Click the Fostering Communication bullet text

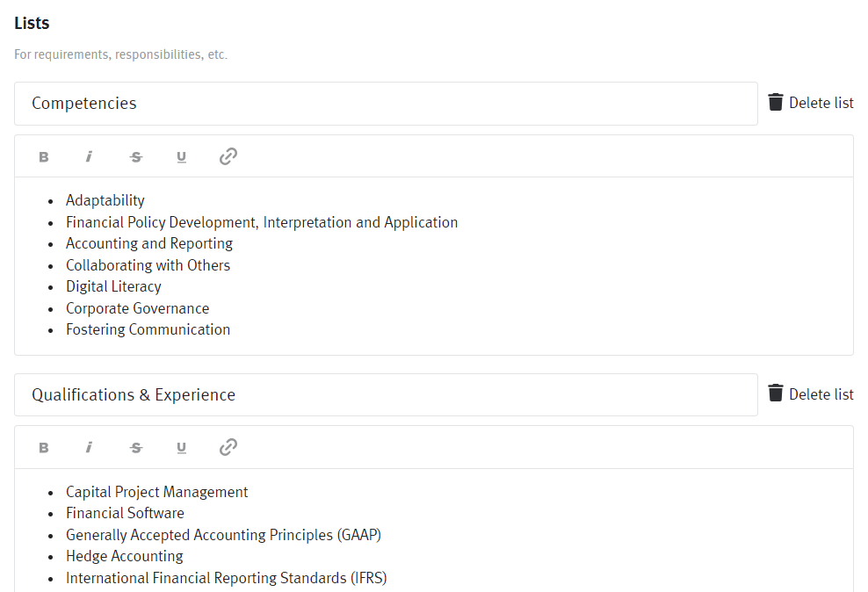[x=148, y=329]
